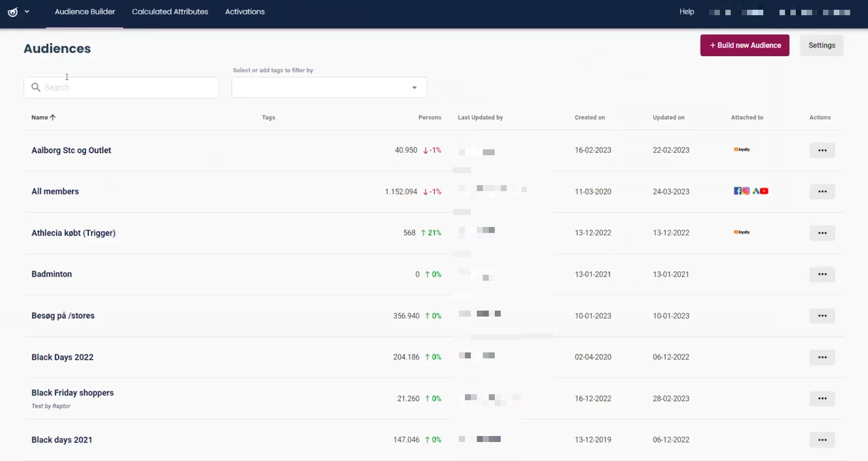Open actions menu for Aalborg Stc og Outlet

[822, 150]
